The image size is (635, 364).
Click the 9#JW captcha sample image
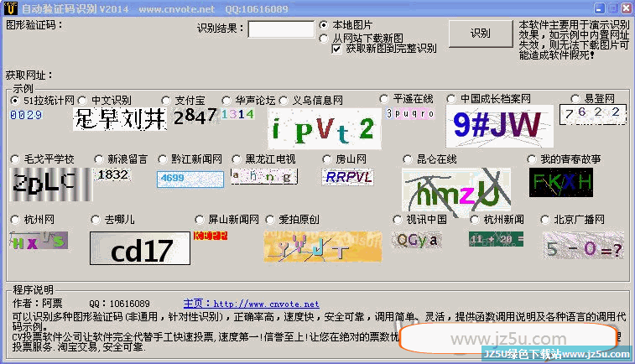click(500, 127)
